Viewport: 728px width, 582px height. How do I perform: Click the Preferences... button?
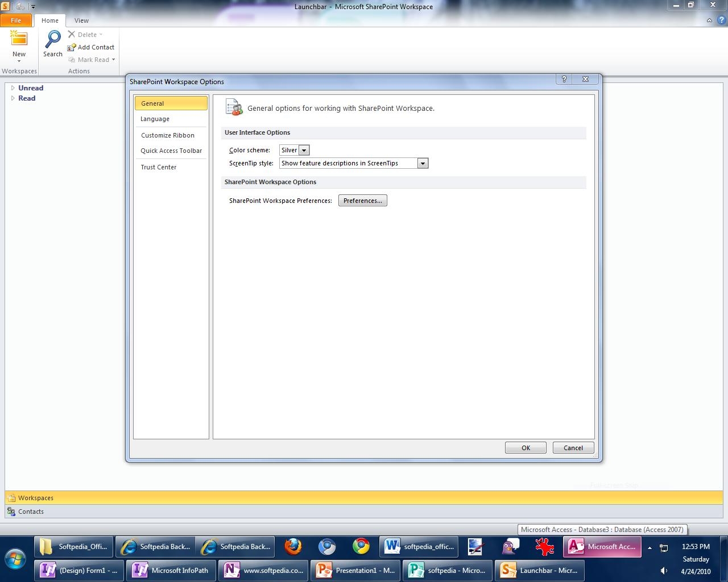[363, 201]
